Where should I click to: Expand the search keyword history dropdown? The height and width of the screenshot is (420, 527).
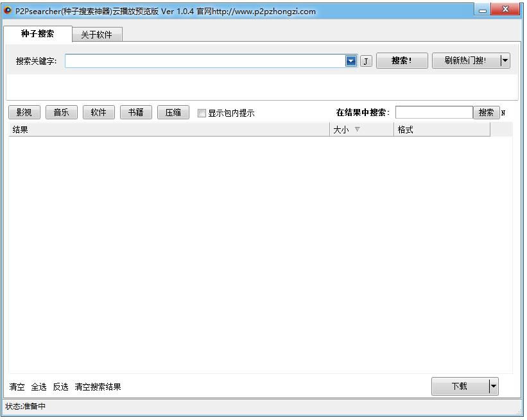(351, 61)
